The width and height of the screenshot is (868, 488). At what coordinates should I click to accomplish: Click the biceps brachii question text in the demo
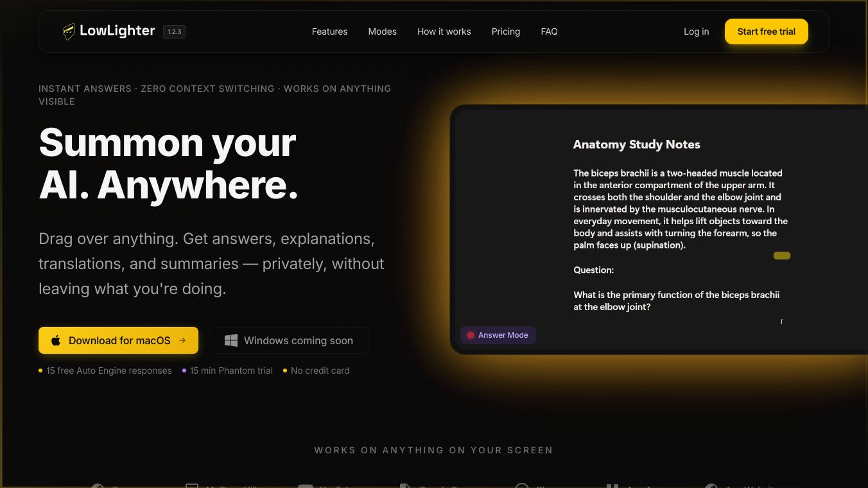[x=677, y=301]
